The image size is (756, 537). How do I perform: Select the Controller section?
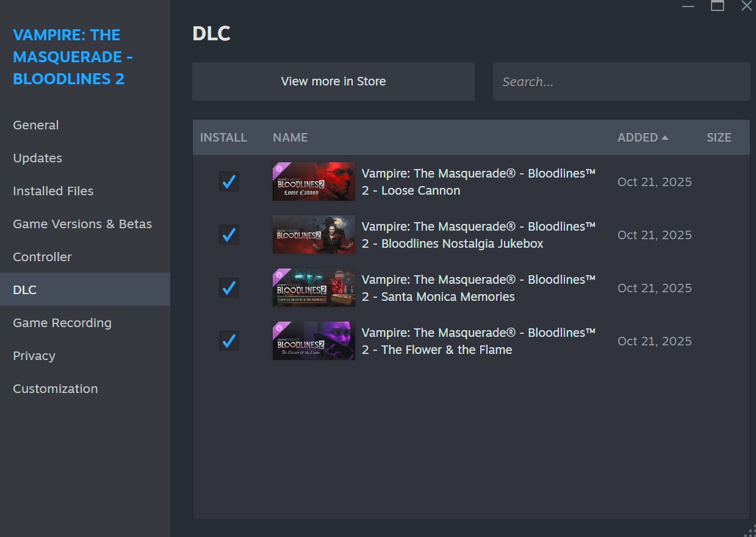85,257
